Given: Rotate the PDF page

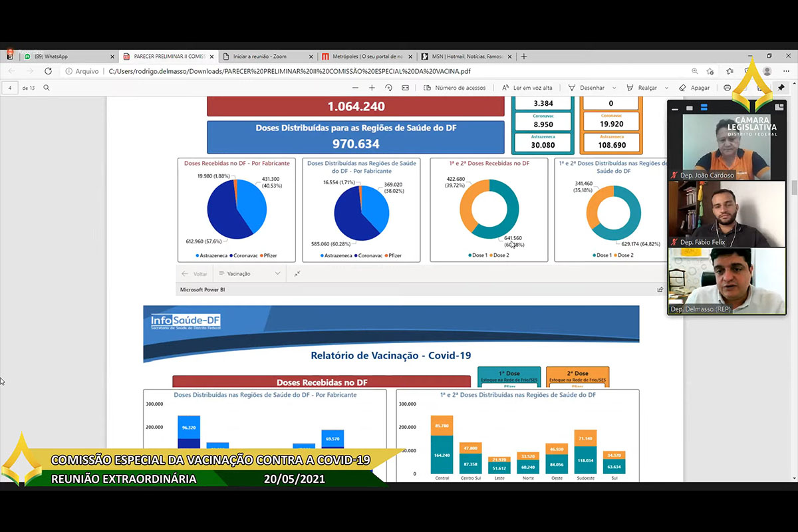Looking at the screenshot, I should coord(389,88).
